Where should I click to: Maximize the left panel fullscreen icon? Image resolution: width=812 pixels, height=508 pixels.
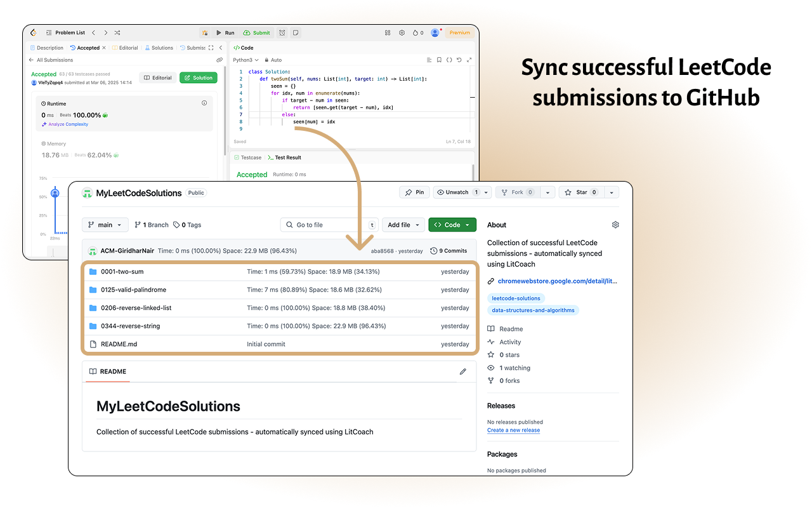[x=211, y=48]
